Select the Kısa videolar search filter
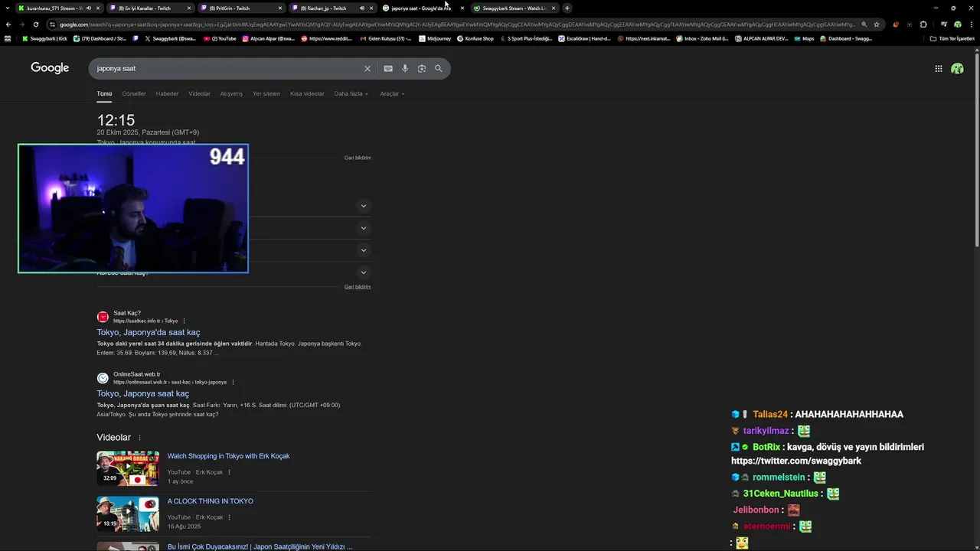The image size is (980, 551). pyautogui.click(x=307, y=93)
